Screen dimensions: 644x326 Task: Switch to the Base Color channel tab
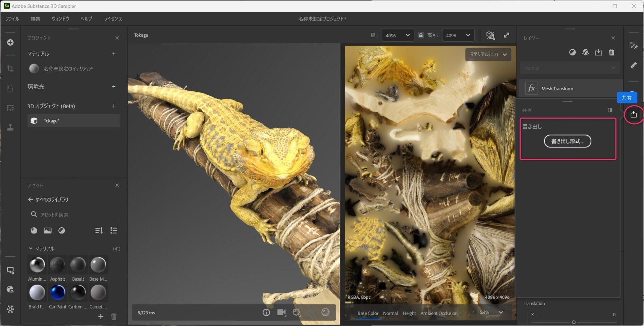(368, 313)
